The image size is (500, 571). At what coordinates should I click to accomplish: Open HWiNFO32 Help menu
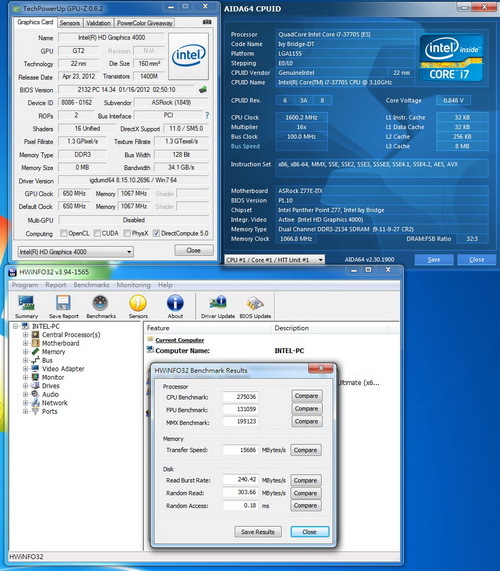pyautogui.click(x=165, y=285)
